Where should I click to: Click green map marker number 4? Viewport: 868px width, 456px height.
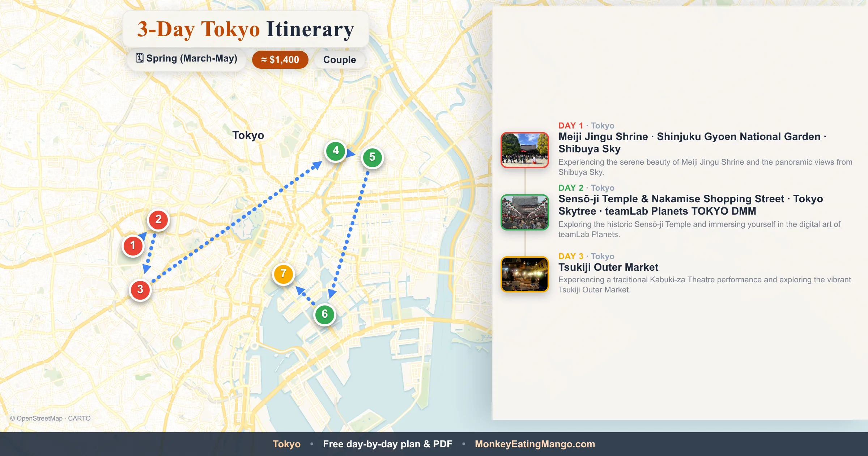(x=336, y=151)
